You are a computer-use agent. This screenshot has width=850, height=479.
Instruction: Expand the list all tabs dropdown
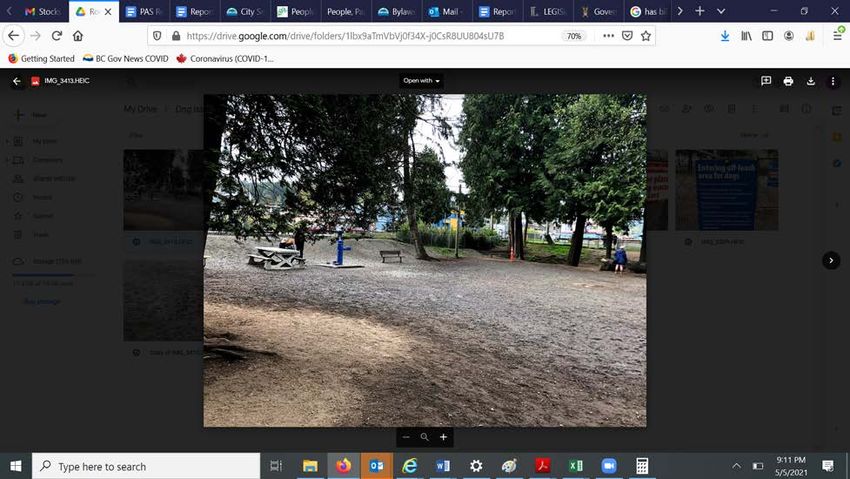click(x=721, y=11)
